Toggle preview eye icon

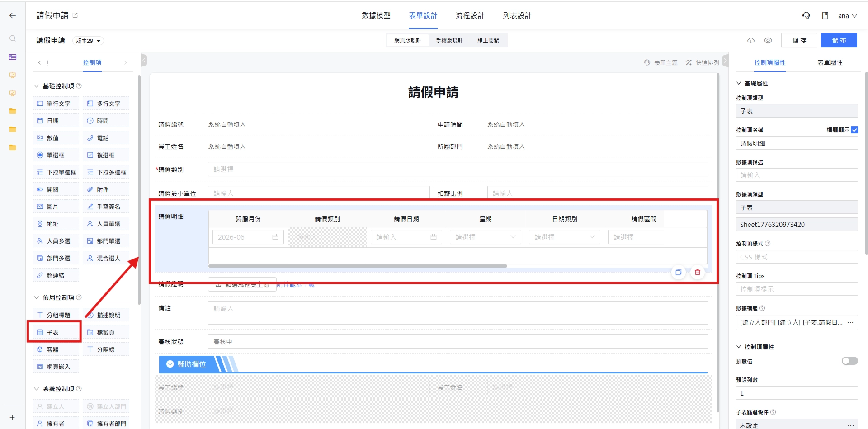pyautogui.click(x=768, y=40)
